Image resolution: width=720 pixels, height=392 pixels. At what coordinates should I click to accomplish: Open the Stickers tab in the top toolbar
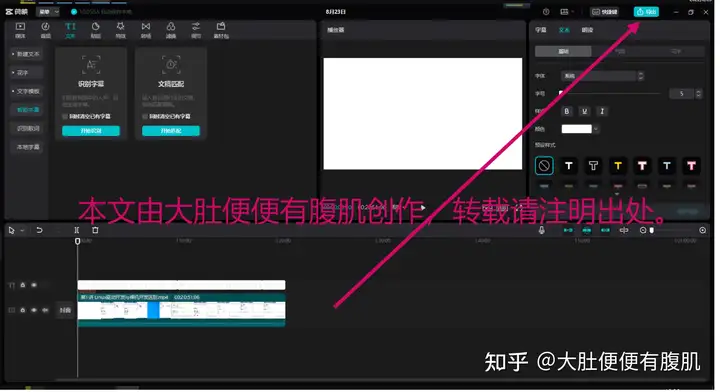(96, 30)
